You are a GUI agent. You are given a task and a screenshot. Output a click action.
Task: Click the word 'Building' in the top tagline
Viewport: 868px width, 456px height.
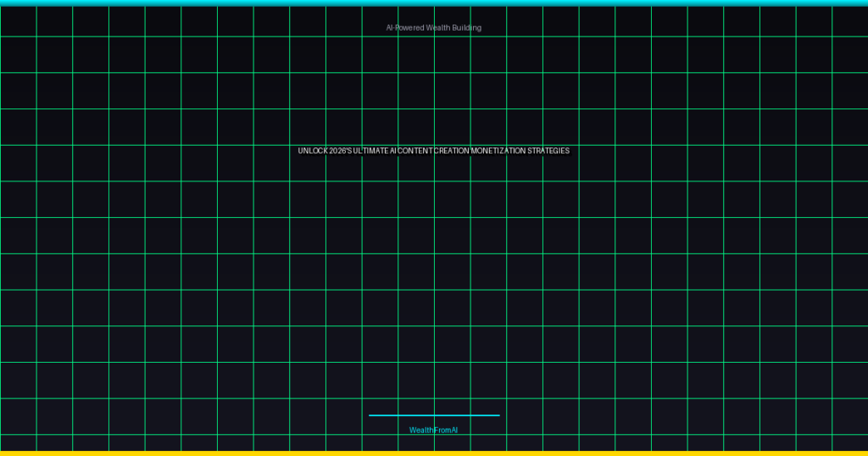(467, 28)
